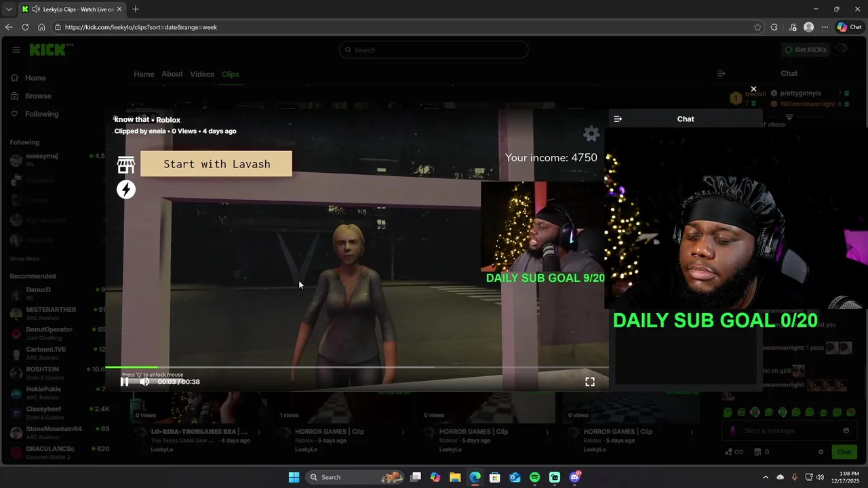Image resolution: width=868 pixels, height=488 pixels.
Task: Refresh the browser page
Action: (x=25, y=27)
